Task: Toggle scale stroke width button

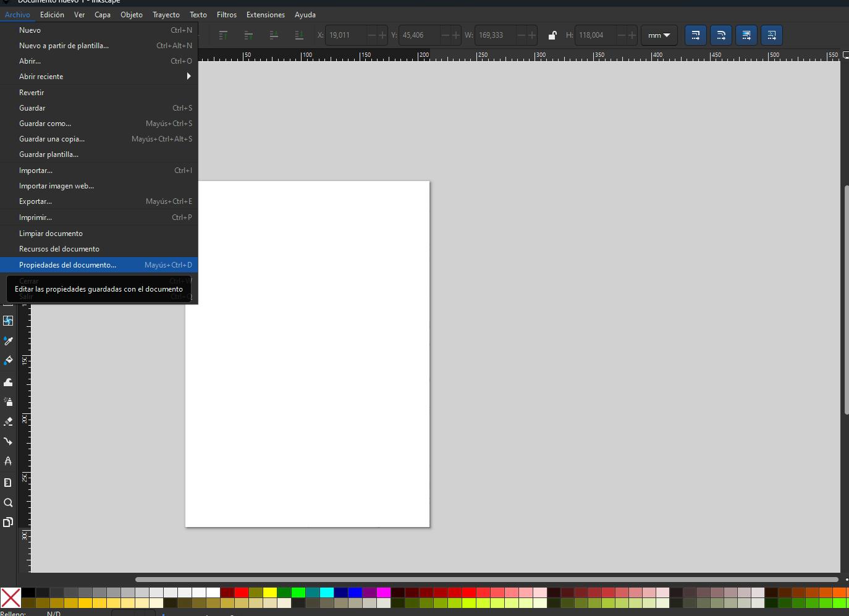Action: [695, 35]
